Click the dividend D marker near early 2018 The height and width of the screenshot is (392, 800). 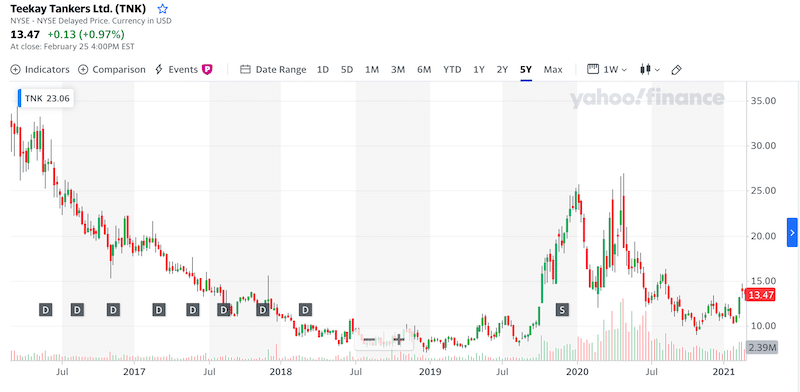click(305, 309)
